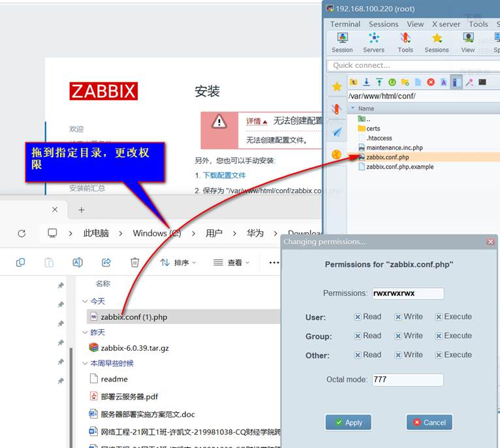Select the swiss-knife Tools sidebar tab
Viewport: 500px width, 448px height.
tap(336, 109)
